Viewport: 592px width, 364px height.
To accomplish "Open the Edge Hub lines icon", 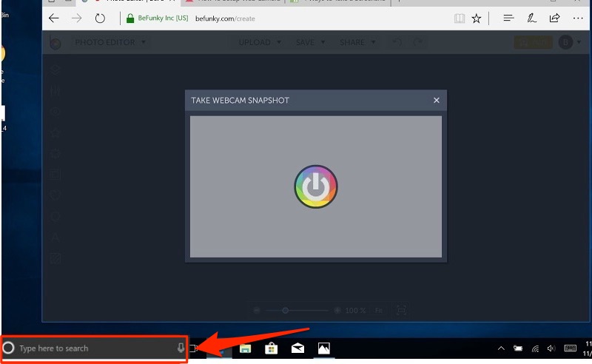I will (508, 18).
